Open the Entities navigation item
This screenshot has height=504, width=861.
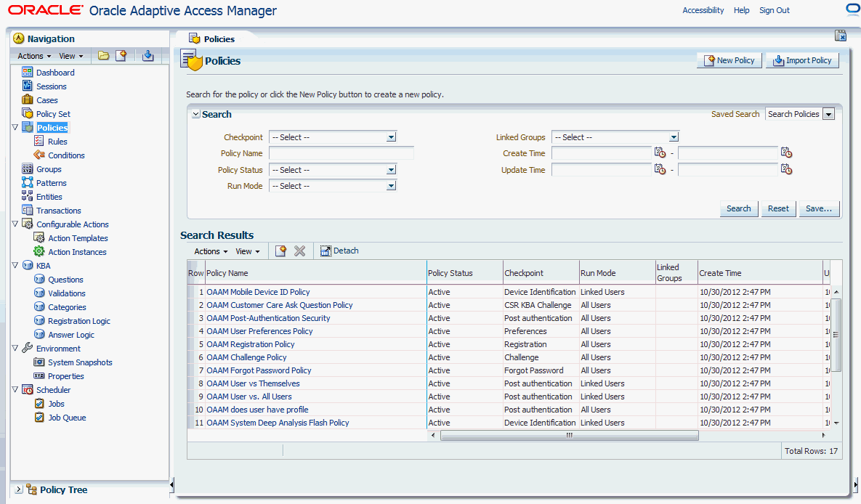click(x=49, y=197)
